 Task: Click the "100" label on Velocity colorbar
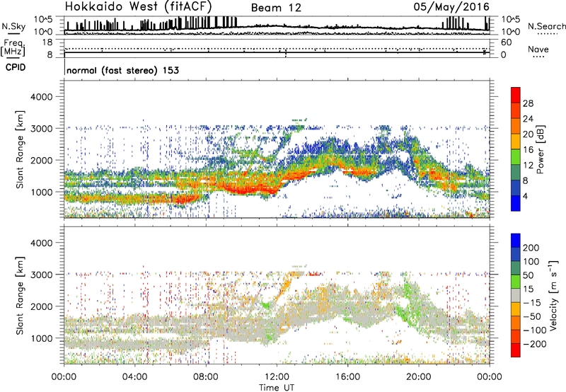(x=531, y=261)
